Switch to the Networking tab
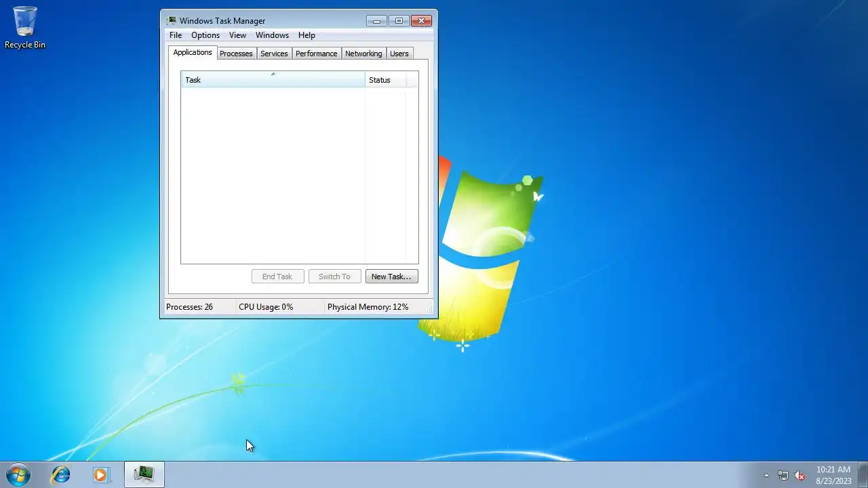 tap(363, 54)
